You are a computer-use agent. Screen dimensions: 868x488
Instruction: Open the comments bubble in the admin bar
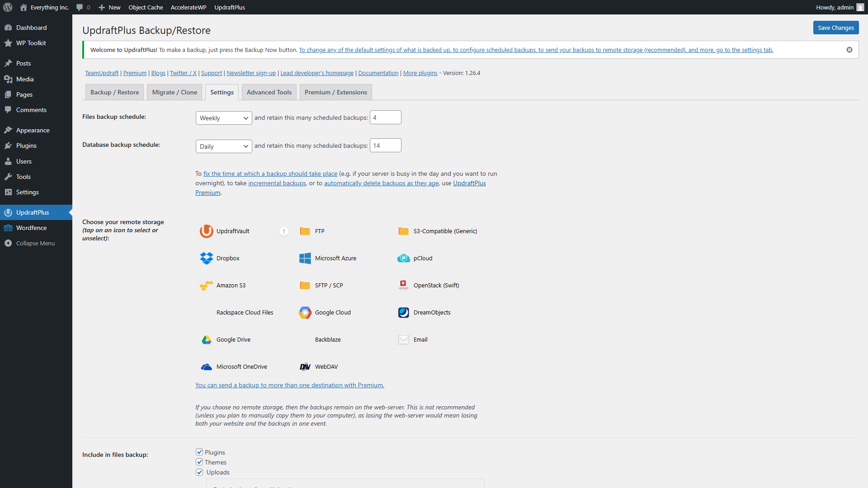[83, 7]
